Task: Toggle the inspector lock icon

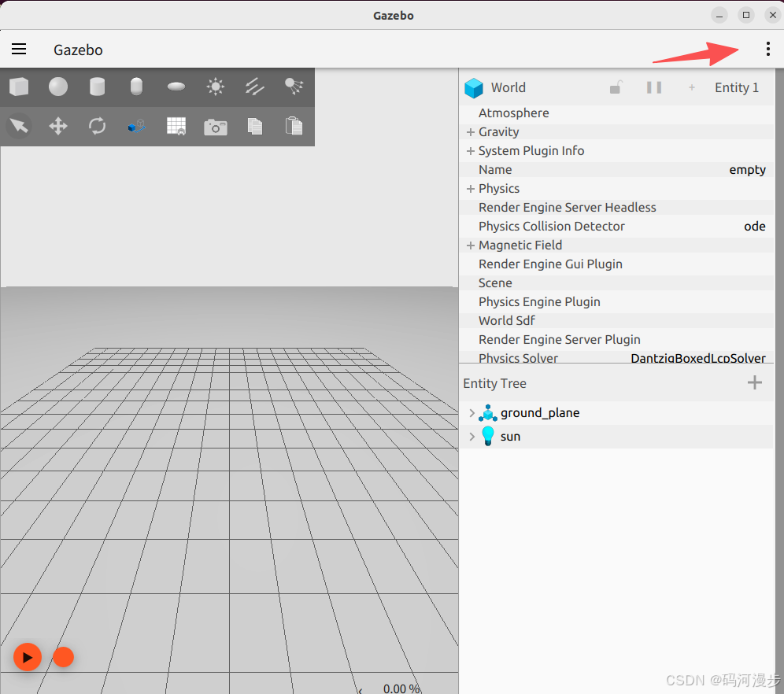Action: click(x=616, y=87)
